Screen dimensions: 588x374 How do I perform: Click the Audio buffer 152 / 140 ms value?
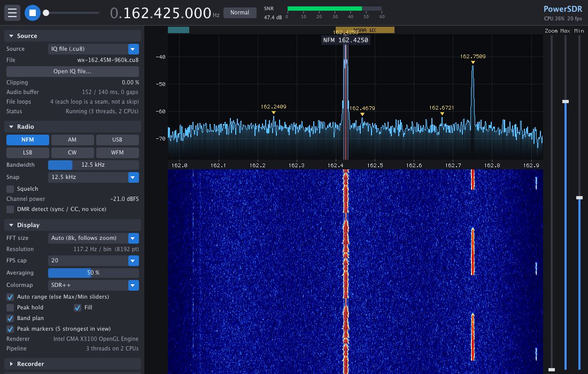110,92
